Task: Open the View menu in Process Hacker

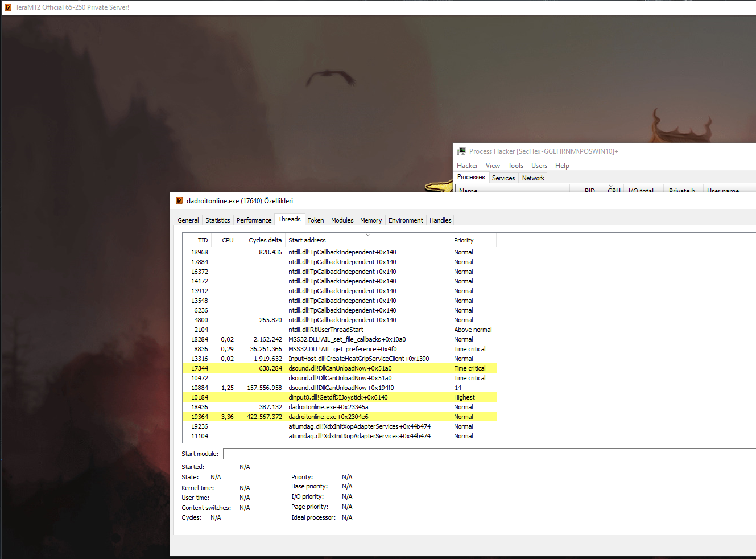Action: point(493,166)
